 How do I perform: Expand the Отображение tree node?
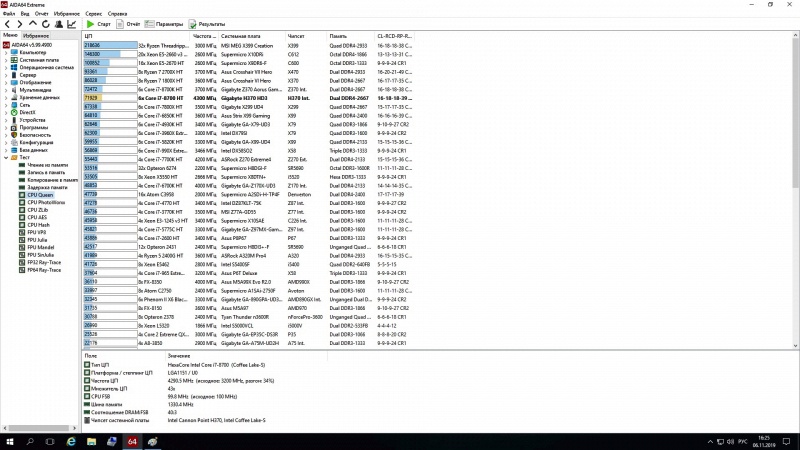[x=6, y=82]
